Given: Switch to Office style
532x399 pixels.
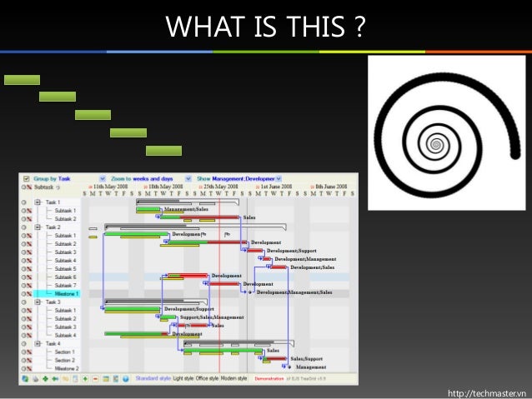Looking at the screenshot, I should pyautogui.click(x=207, y=378).
